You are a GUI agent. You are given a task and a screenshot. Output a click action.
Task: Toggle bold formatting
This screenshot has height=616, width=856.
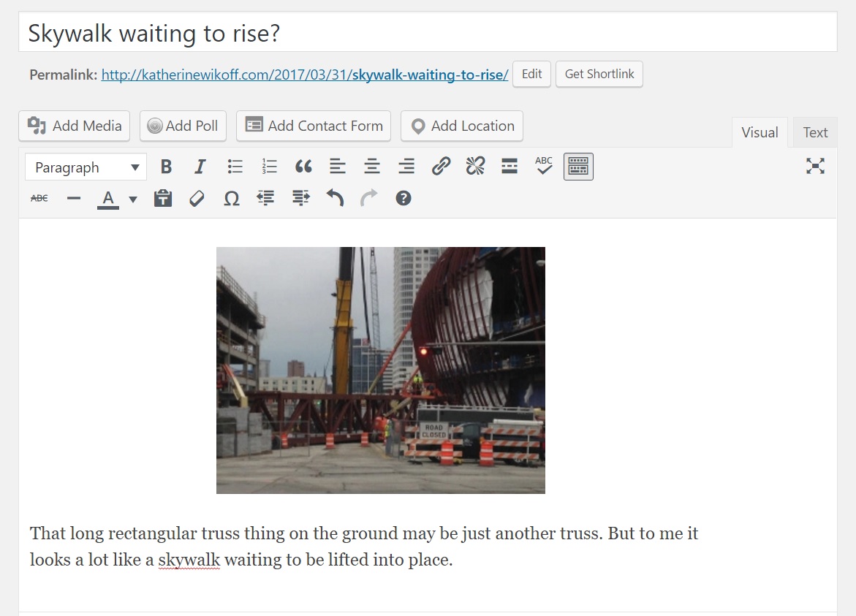(166, 167)
